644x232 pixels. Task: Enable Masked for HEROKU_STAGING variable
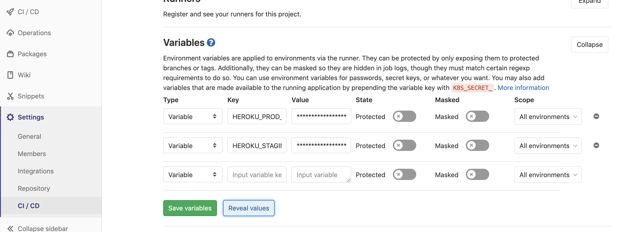(477, 145)
